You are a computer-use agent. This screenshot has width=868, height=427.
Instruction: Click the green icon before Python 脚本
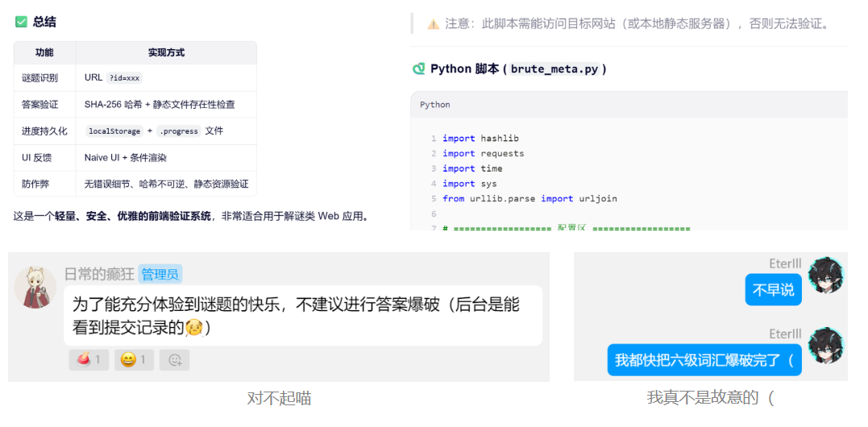[x=418, y=68]
